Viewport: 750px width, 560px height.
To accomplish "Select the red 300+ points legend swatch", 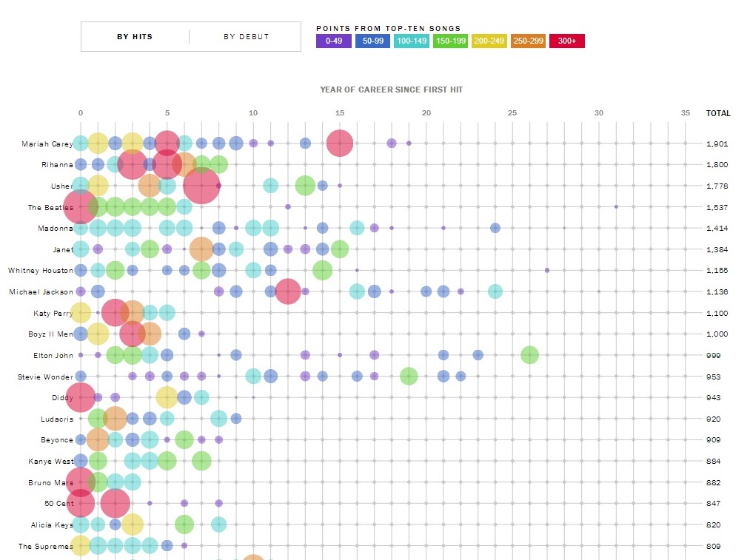I will click(x=567, y=41).
